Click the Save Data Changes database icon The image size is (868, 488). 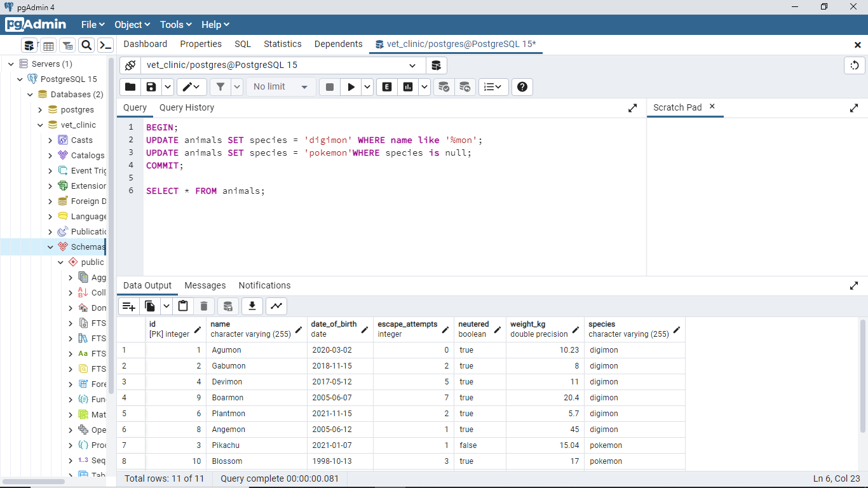(x=228, y=306)
